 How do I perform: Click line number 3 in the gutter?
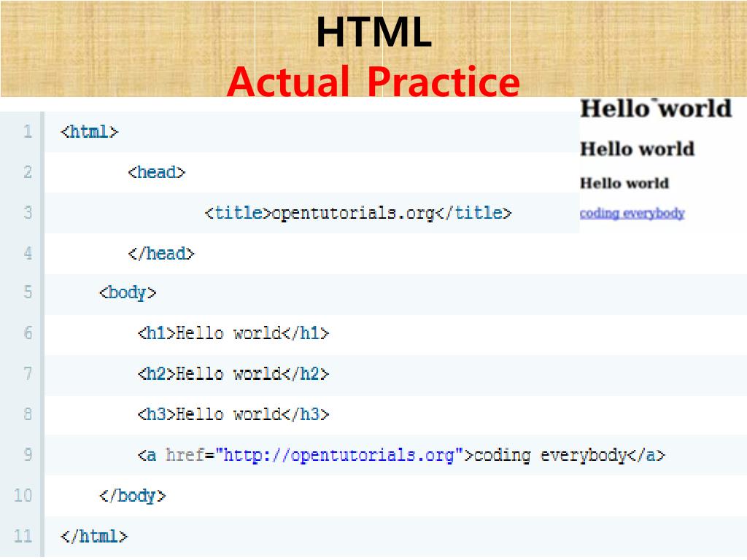28,212
